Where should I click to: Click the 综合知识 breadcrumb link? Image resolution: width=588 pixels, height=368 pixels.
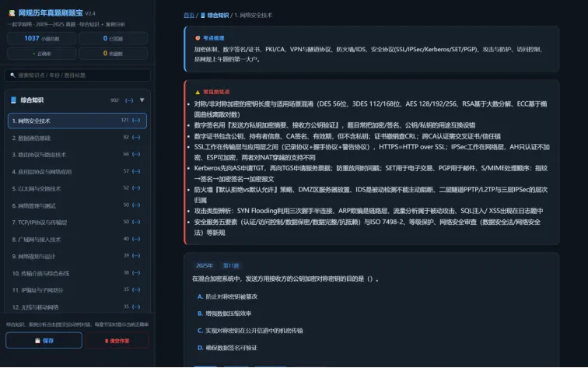pos(218,16)
